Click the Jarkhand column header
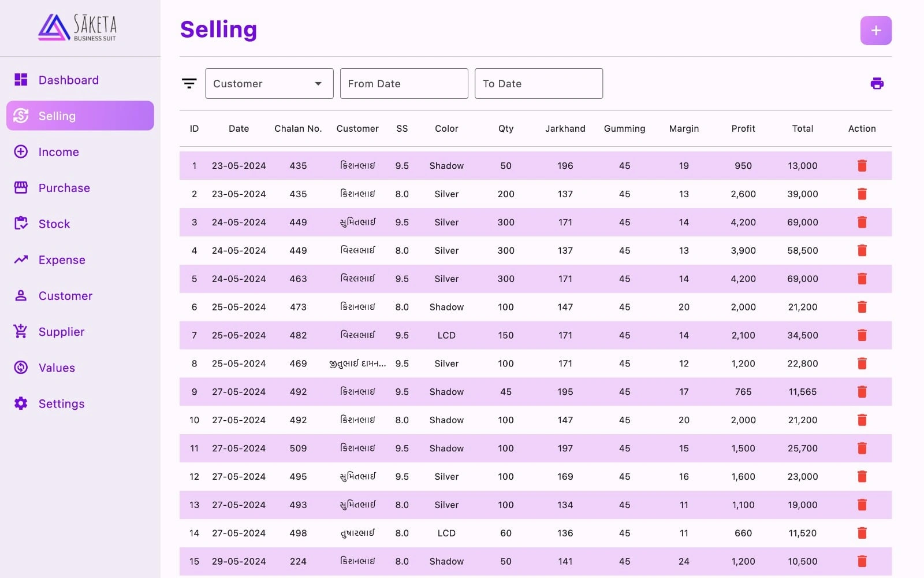This screenshot has width=924, height=578. 565,128
